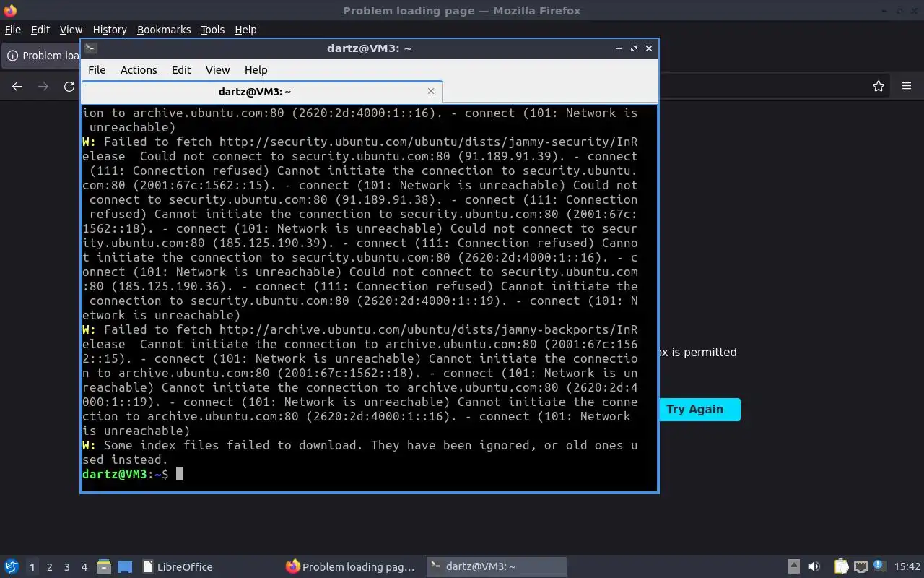Select dartz@VM3 terminal taskbar entry
The height and width of the screenshot is (578, 924).
(x=495, y=567)
